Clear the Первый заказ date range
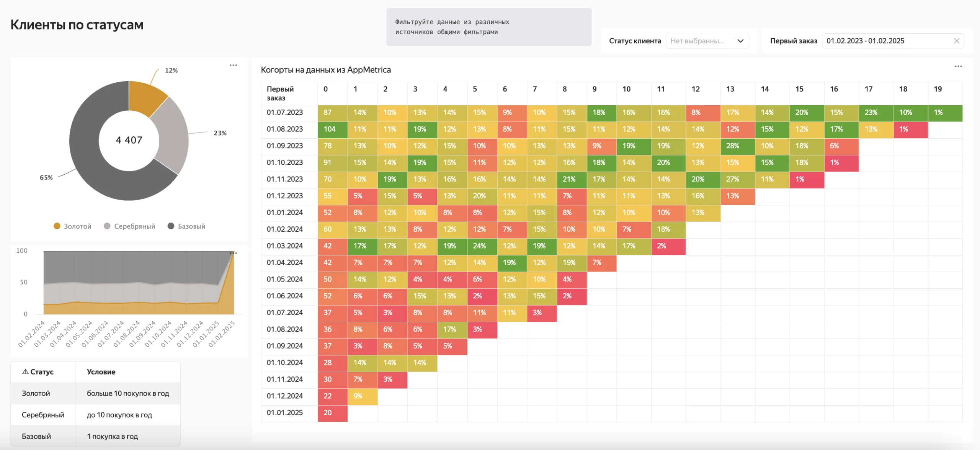980x450 pixels. (x=957, y=41)
